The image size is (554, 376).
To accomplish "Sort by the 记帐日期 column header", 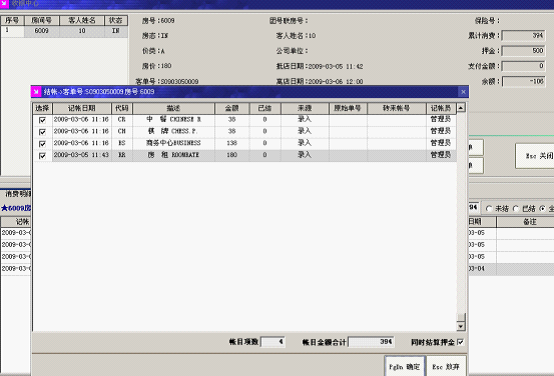I will (x=82, y=108).
